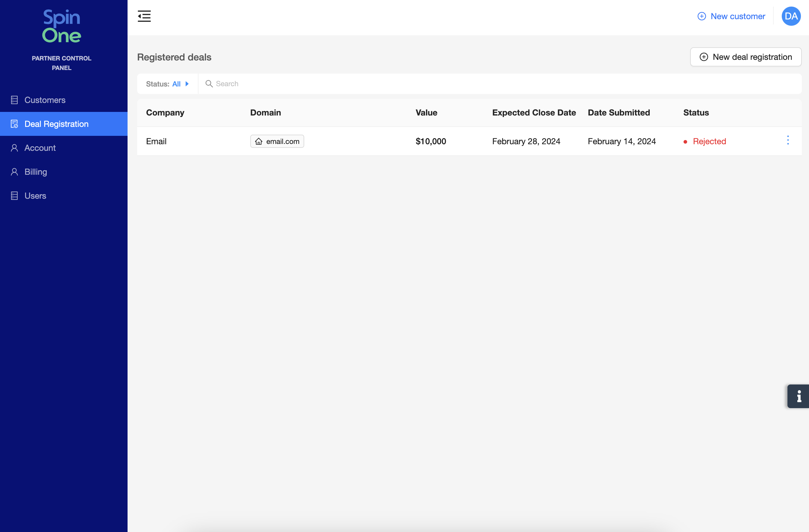The height and width of the screenshot is (532, 809).
Task: Click the info floating widget icon
Action: (799, 396)
